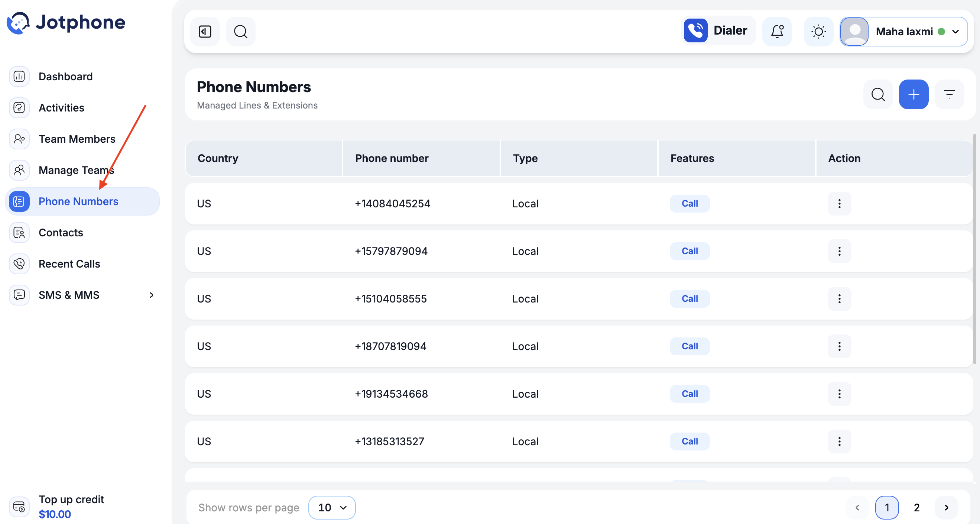The image size is (980, 524).
Task: Expand the SMS & MMS submenu arrow
Action: (152, 295)
